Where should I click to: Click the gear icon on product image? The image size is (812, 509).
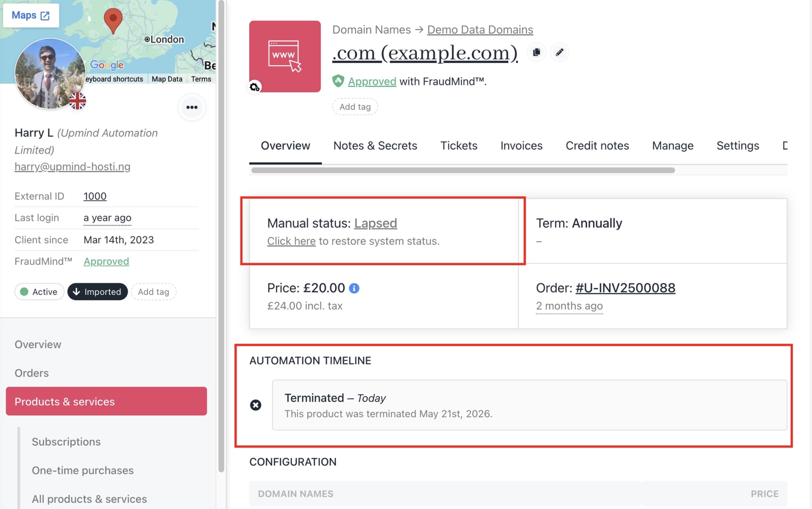(255, 87)
